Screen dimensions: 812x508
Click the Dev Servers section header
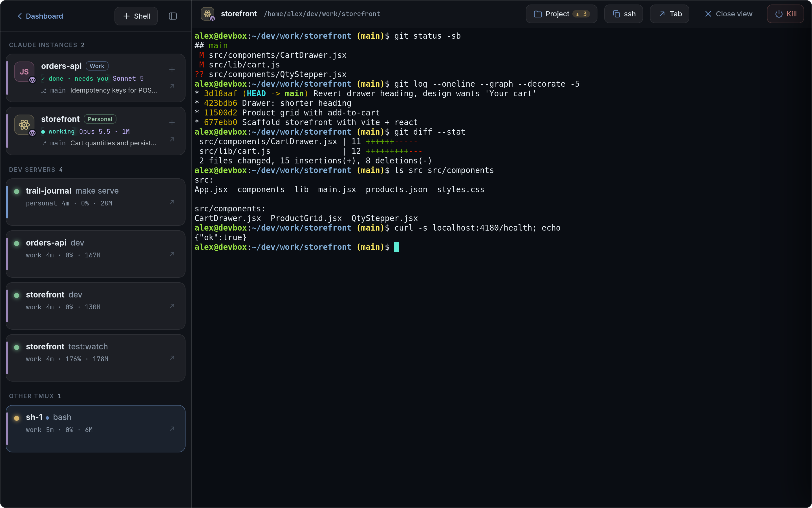point(36,170)
